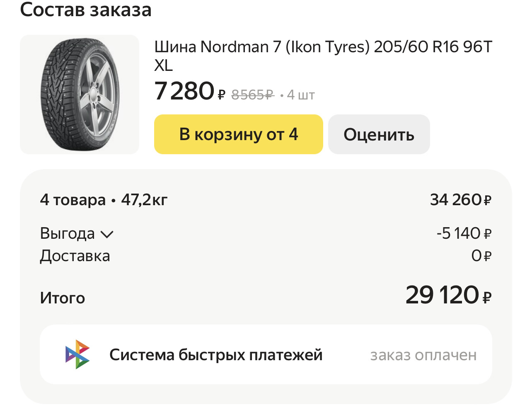
Task: Click the Nordman 7 tire thumbnail image
Action: pyautogui.click(x=80, y=95)
